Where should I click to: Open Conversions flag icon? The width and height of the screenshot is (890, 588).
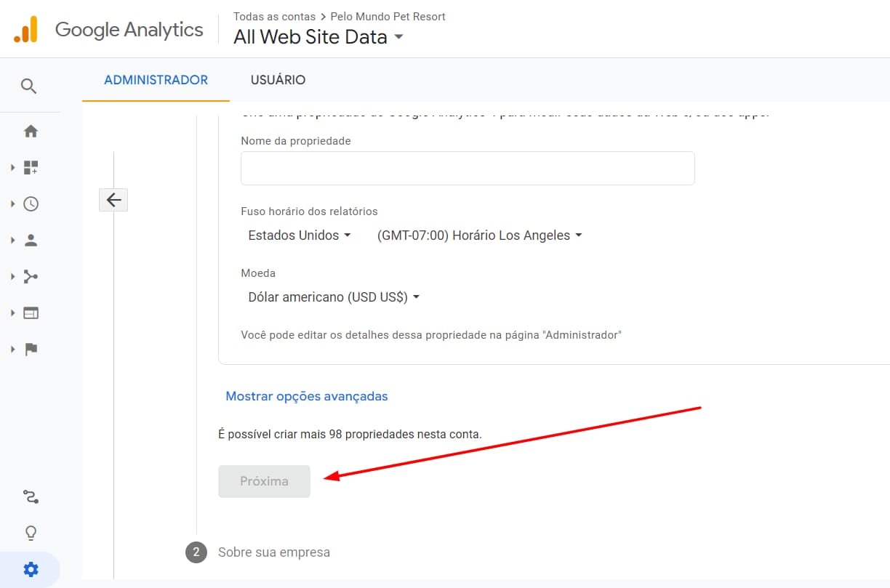point(31,350)
